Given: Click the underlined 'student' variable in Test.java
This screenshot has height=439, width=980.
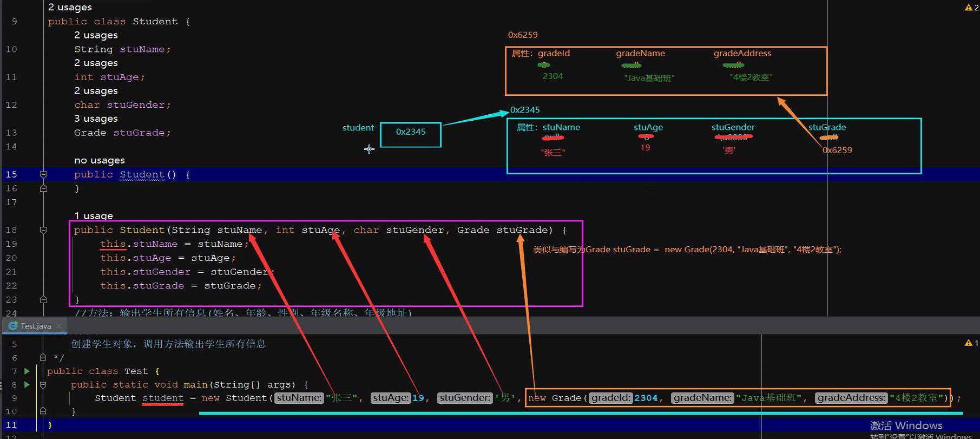Looking at the screenshot, I should 163,398.
